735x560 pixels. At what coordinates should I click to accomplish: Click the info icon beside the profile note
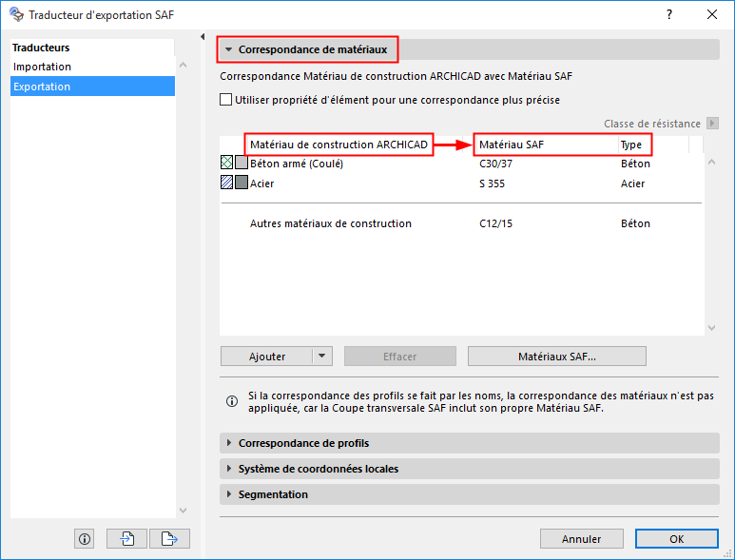pyautogui.click(x=231, y=401)
